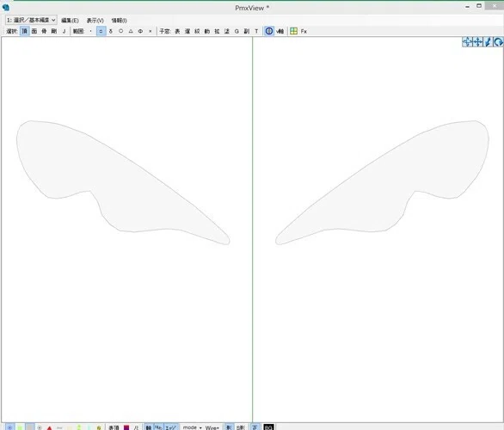Click the purple square color swatch
The height and width of the screenshot is (430, 504).
pos(126,427)
